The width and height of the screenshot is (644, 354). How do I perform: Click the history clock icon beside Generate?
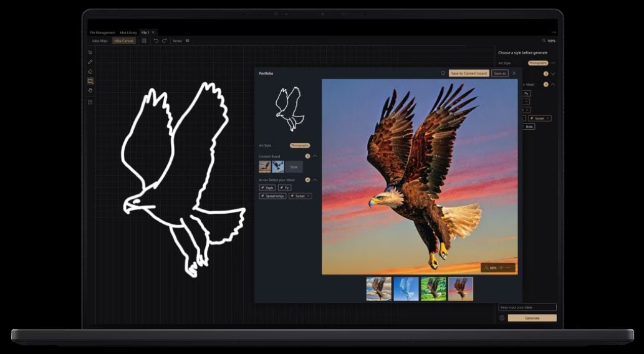[x=502, y=318]
